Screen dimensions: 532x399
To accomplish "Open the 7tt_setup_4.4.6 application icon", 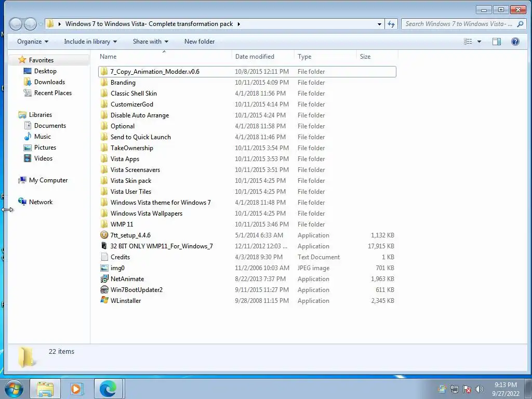I will (x=104, y=235).
